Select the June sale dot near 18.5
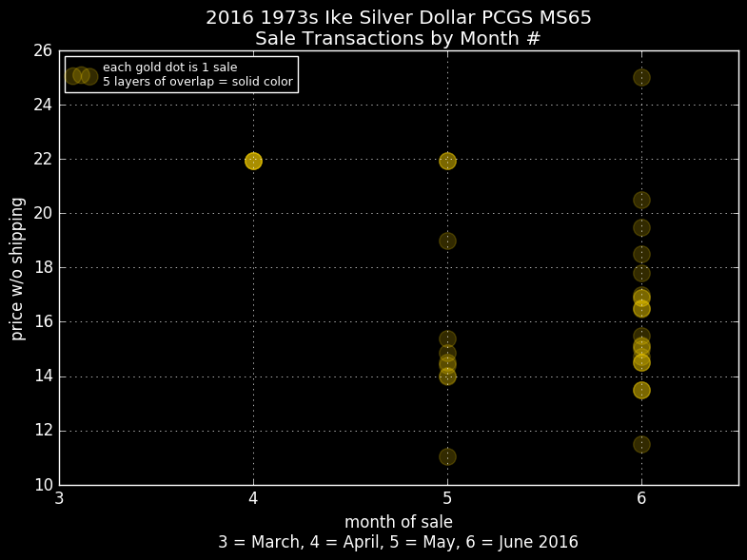747x560 pixels. (x=641, y=254)
